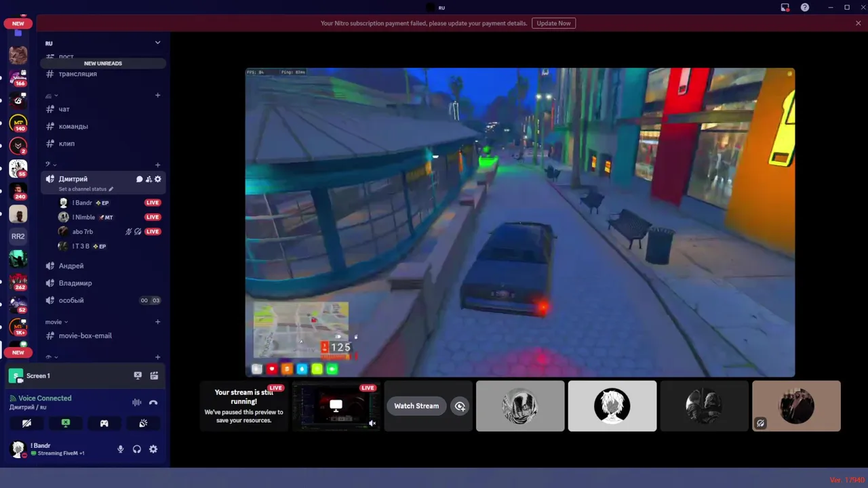Focus the main GTA stream video

[x=520, y=222]
